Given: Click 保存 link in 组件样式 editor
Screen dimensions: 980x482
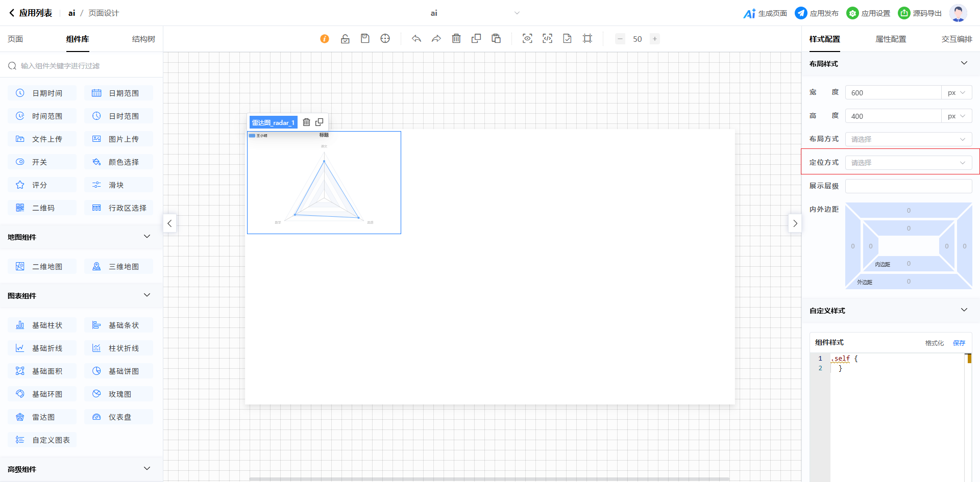Looking at the screenshot, I should (x=959, y=343).
